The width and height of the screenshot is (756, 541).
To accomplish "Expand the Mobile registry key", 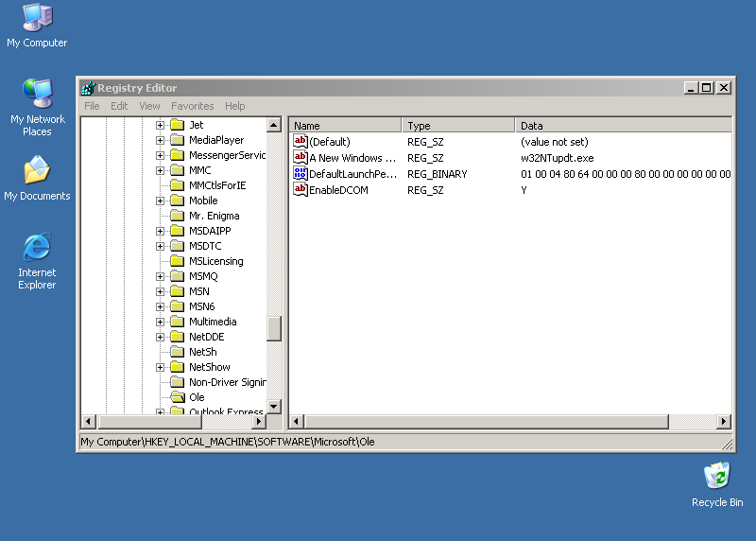I will coord(160,201).
